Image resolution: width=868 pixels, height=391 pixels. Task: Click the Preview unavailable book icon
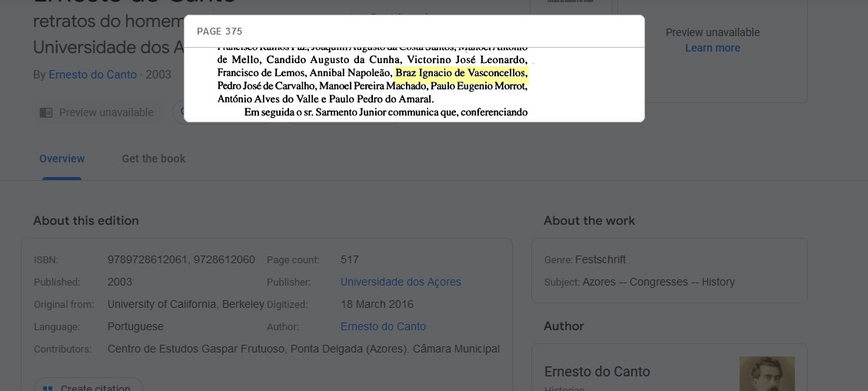click(x=46, y=112)
